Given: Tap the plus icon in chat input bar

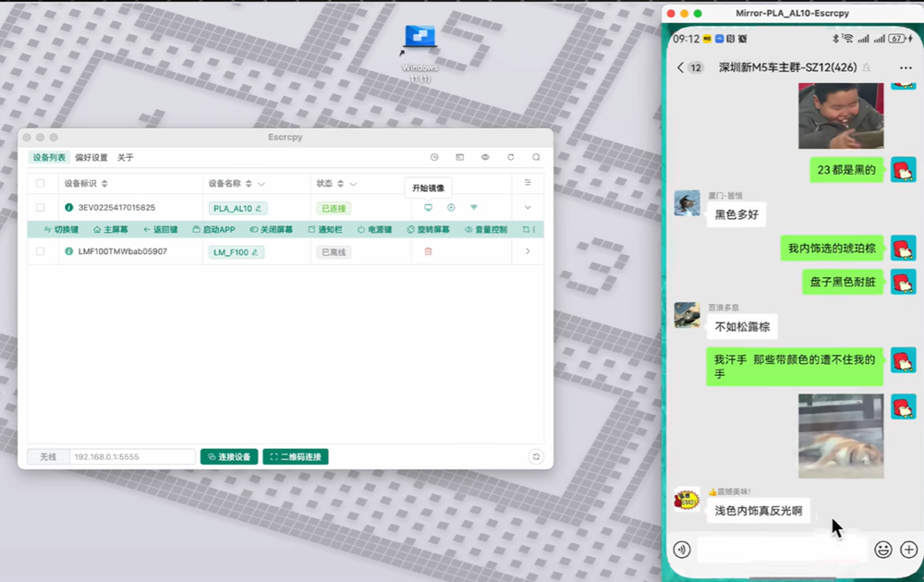Looking at the screenshot, I should pyautogui.click(x=908, y=550).
